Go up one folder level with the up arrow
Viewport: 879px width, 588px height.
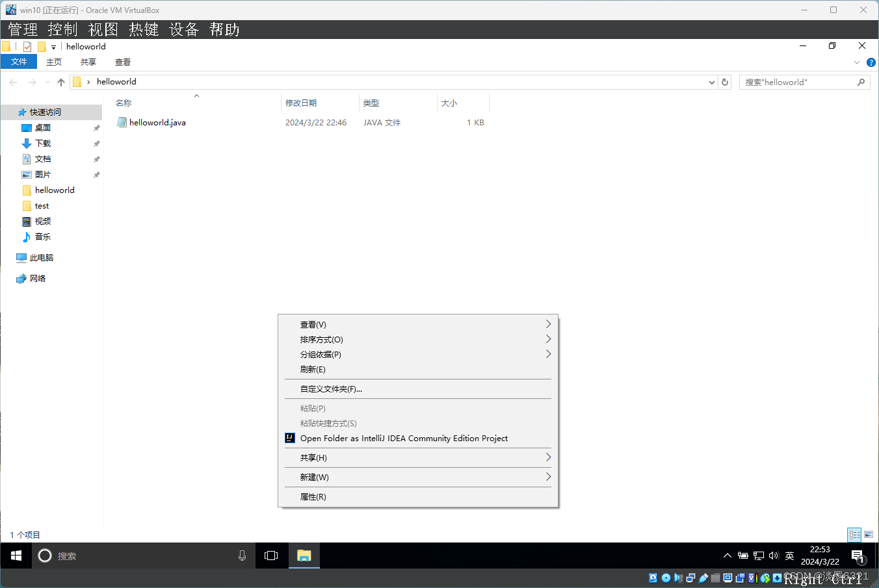click(61, 82)
